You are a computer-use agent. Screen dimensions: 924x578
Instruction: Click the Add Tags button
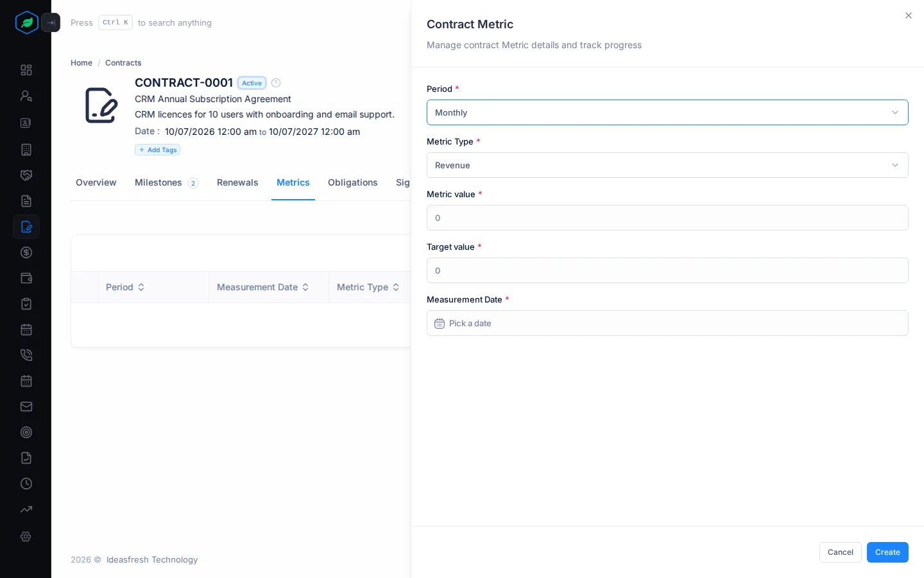pos(158,150)
